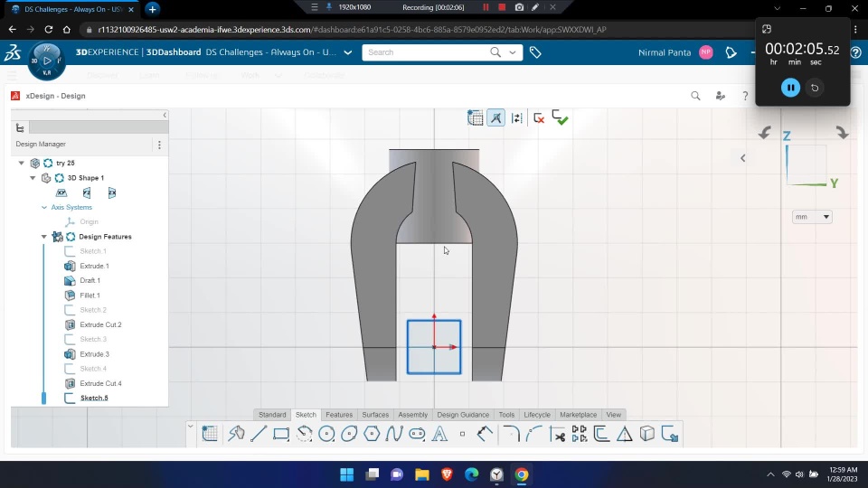Click the 3DEXPERIENCE search input field
The width and height of the screenshot is (868, 488).
[x=426, y=52]
